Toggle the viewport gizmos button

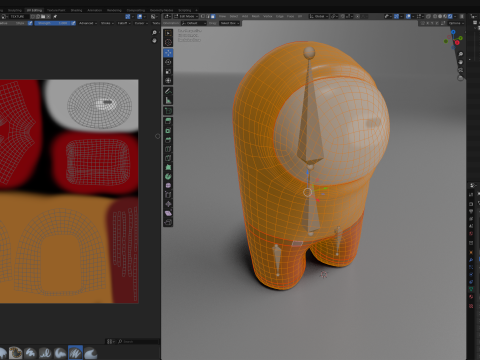tap(396, 16)
